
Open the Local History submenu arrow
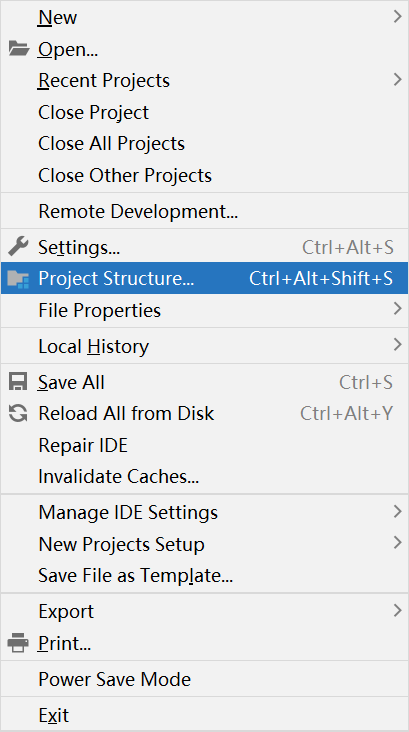click(397, 345)
